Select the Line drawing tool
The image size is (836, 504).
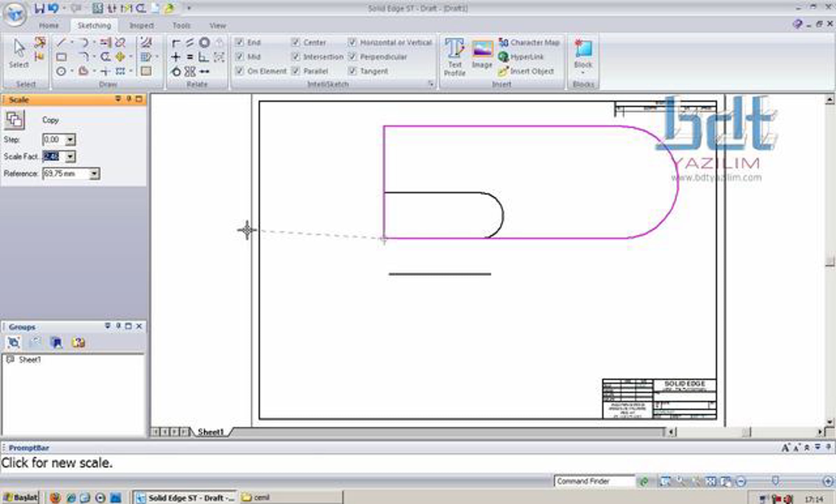coord(61,43)
